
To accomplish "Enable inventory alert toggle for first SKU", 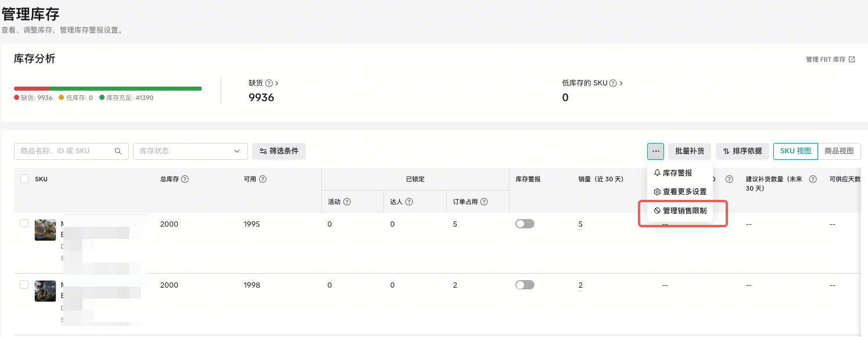I will click(524, 224).
